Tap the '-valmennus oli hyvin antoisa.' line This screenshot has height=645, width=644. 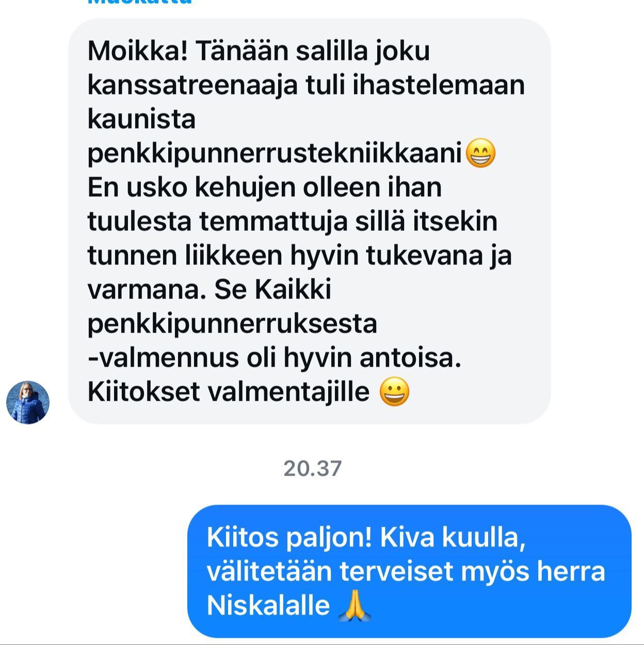(x=275, y=358)
